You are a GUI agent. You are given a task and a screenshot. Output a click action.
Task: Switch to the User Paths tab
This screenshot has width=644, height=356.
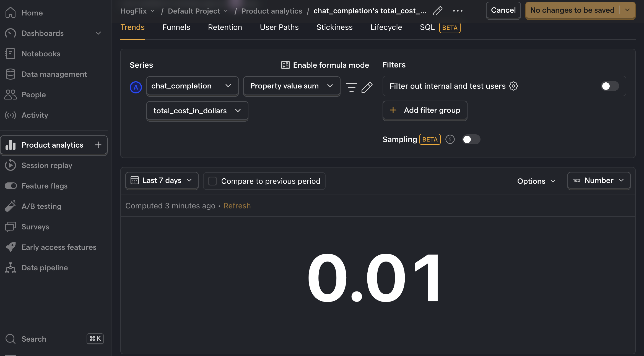point(279,27)
